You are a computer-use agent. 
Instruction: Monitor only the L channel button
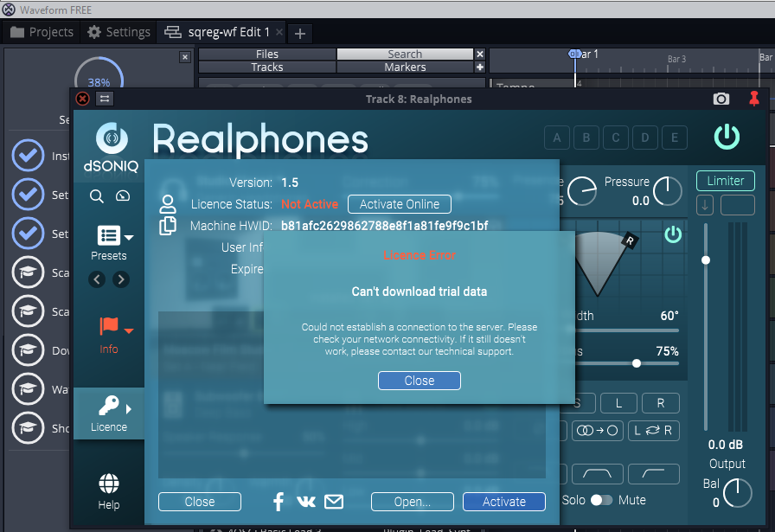(x=618, y=403)
